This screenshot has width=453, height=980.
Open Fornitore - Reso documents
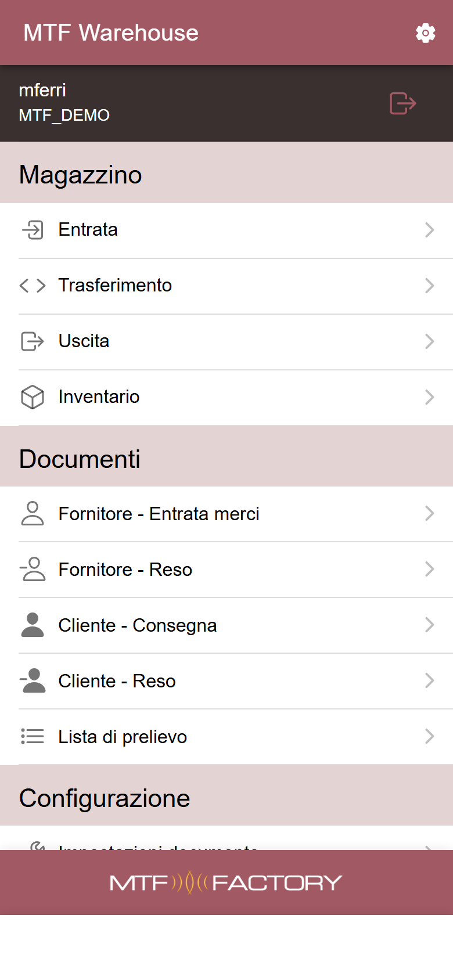pyautogui.click(x=227, y=570)
